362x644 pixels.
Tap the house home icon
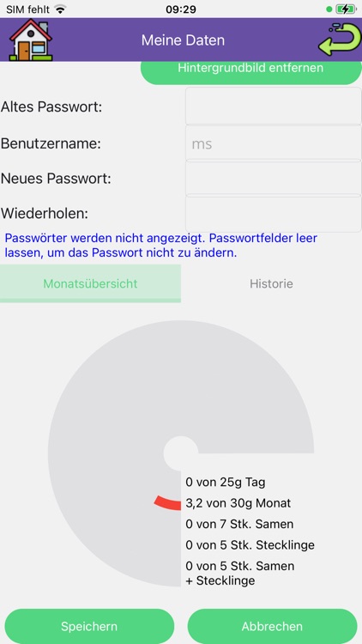(31, 39)
